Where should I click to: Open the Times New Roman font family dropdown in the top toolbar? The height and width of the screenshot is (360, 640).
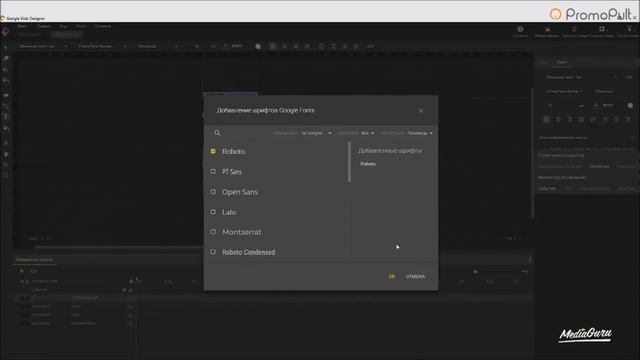pyautogui.click(x=102, y=46)
